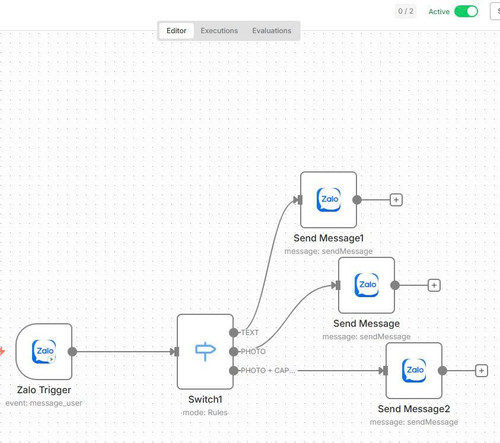Click the PHOTO output connector on Switch1
Viewport: 500px width, 443px height.
coord(234,351)
